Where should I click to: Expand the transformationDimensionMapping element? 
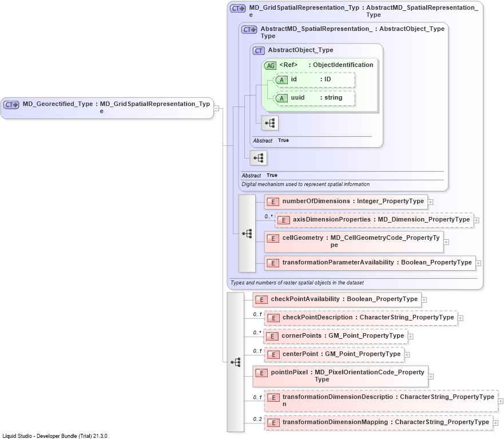496,423
